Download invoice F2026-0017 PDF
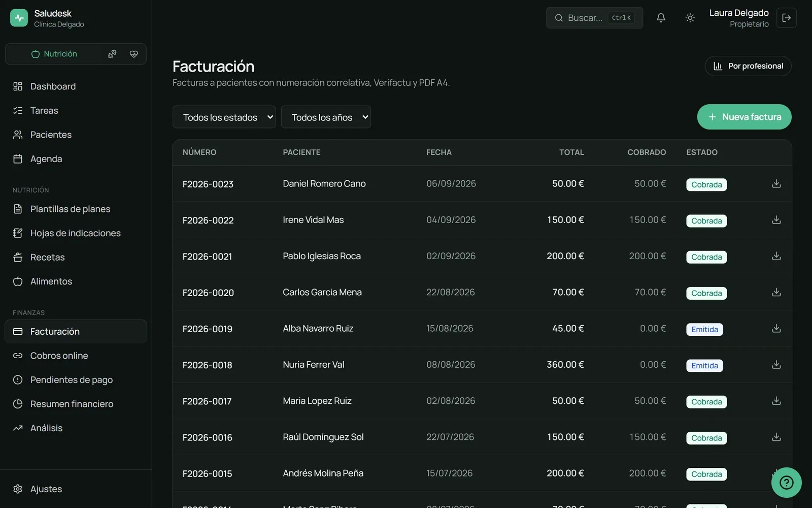This screenshot has height=508, width=812. 776,401
